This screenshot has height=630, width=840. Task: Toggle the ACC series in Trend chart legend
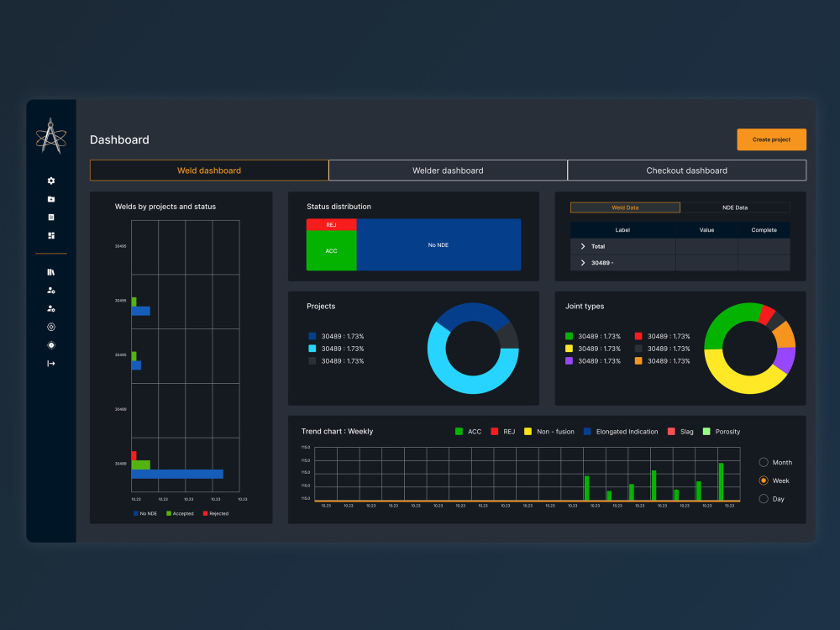[468, 431]
